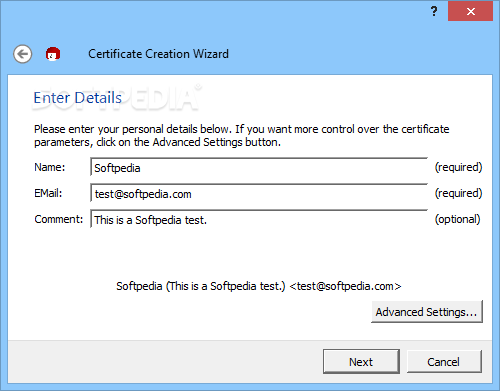Click the Certificate Creation Wizard title

tap(158, 54)
